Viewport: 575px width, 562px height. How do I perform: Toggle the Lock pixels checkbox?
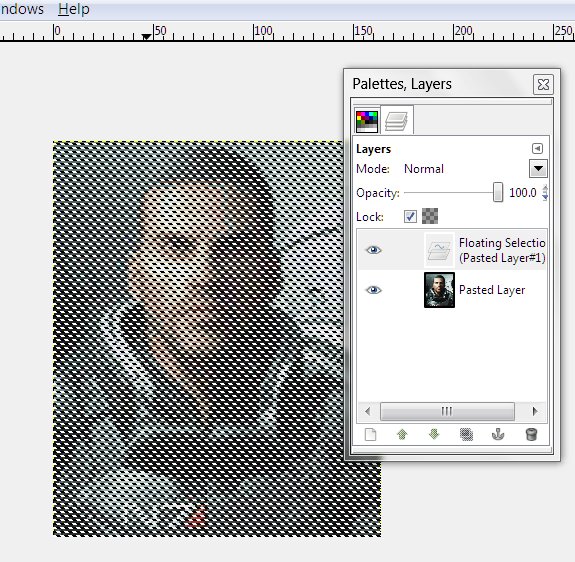point(410,216)
